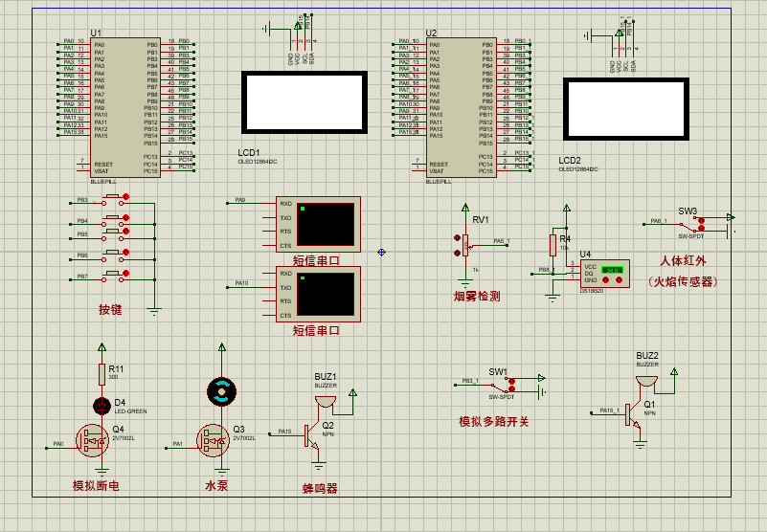Select the power terminal above RV1
Image resolution: width=767 pixels, height=532 pixels.
point(465,208)
